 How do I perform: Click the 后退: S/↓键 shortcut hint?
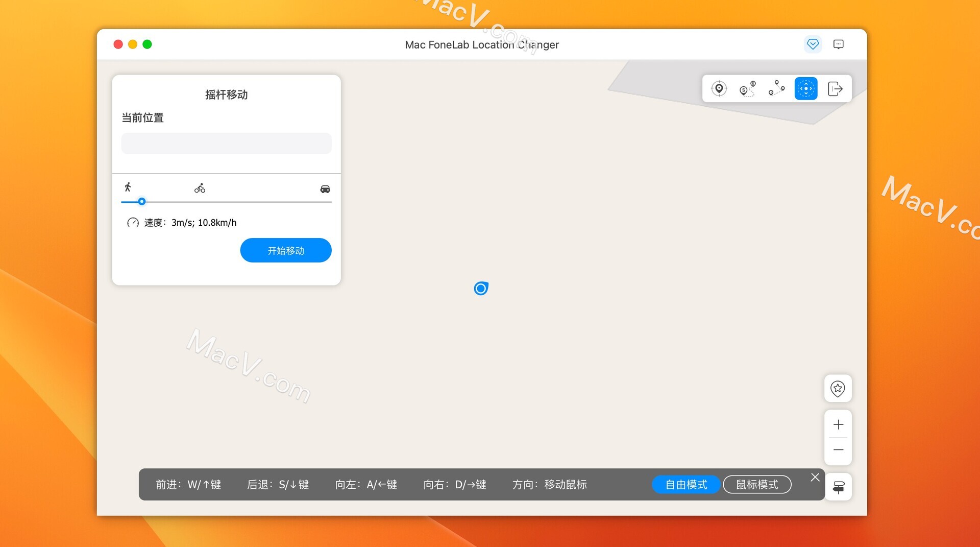278,484
